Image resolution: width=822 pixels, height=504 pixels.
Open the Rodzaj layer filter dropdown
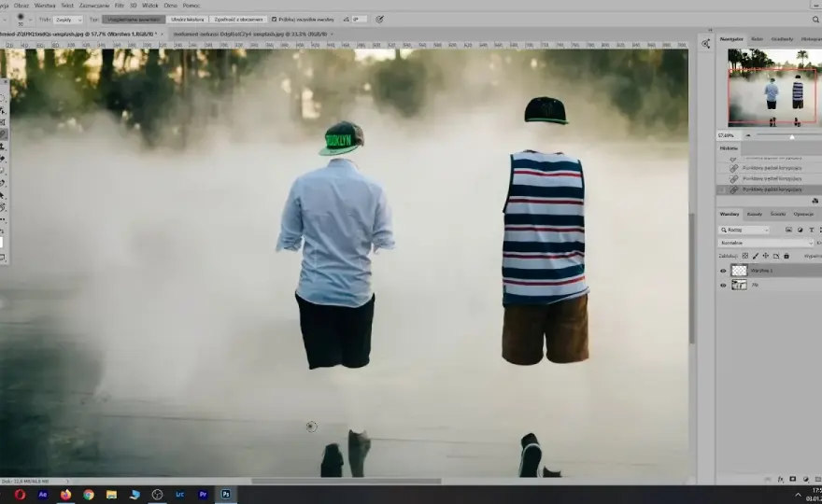[744, 230]
